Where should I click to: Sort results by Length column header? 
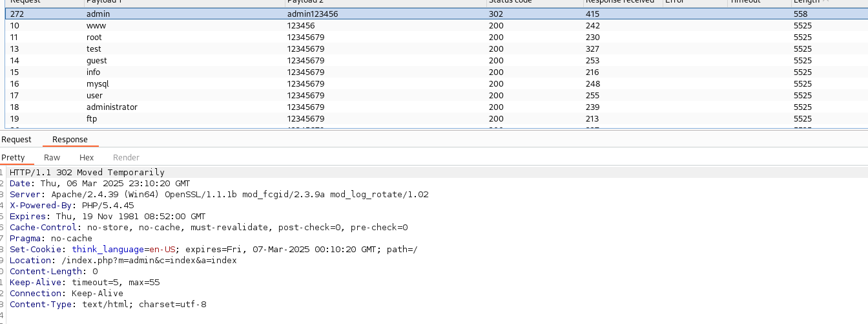806,2
